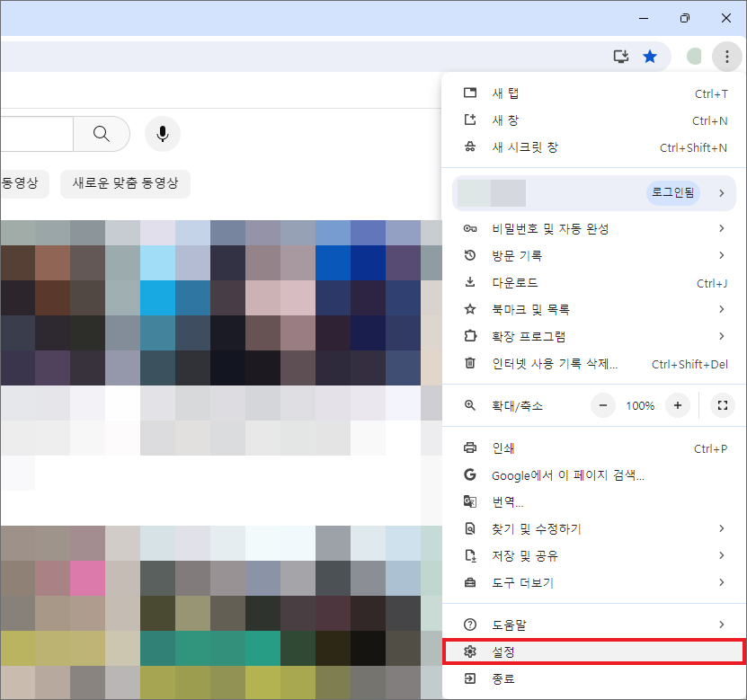
Task: Expand 찾기 및 수정하기 submenu arrow
Action: 721,528
